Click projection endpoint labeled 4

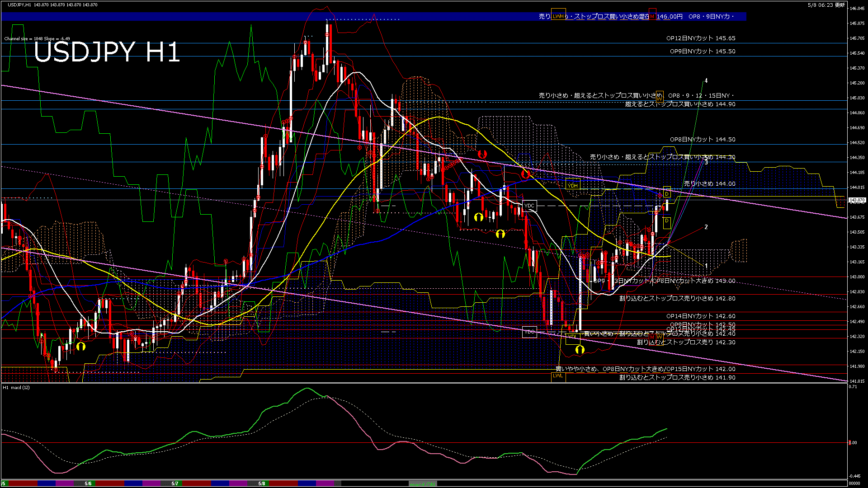point(706,81)
